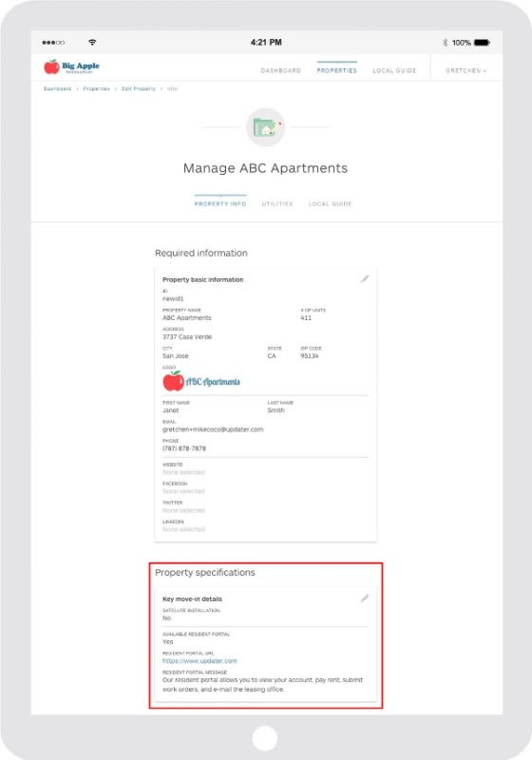
Task: Click the address 3737 Casa Verde
Action: pyautogui.click(x=187, y=337)
